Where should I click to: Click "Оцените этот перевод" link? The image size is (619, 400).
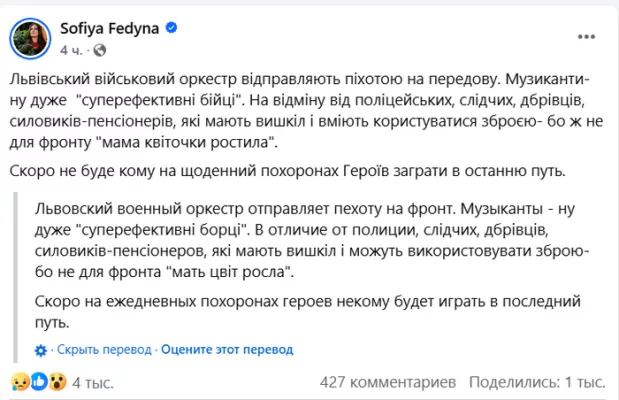pos(226,350)
